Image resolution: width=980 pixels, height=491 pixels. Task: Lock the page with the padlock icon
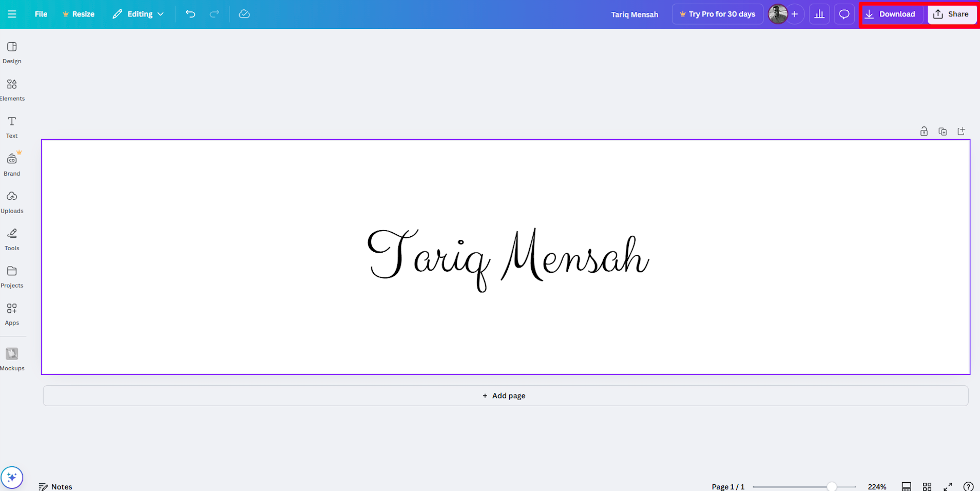coord(924,131)
